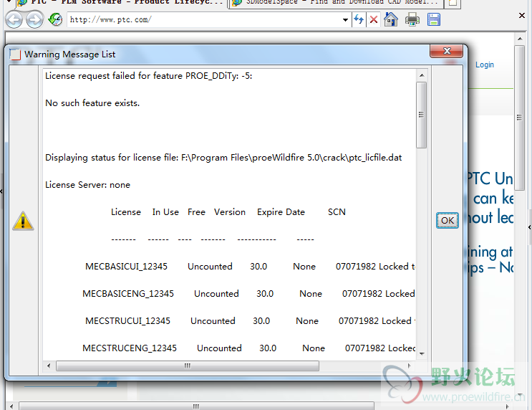Click the new tab page icon
Screen dimensions: 532x410
point(453,3)
